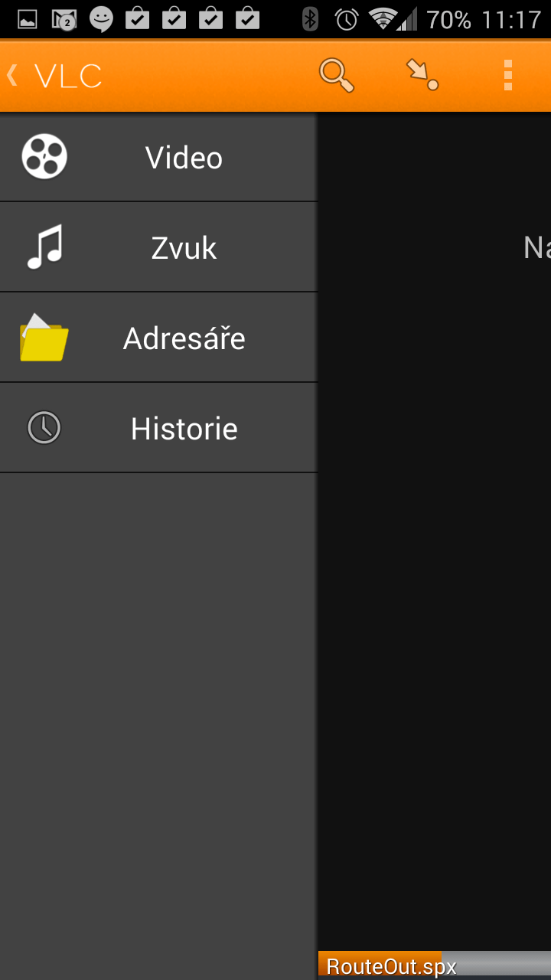This screenshot has height=980, width=551.
Task: Collapse drawer via the back chevron
Action: point(11,75)
